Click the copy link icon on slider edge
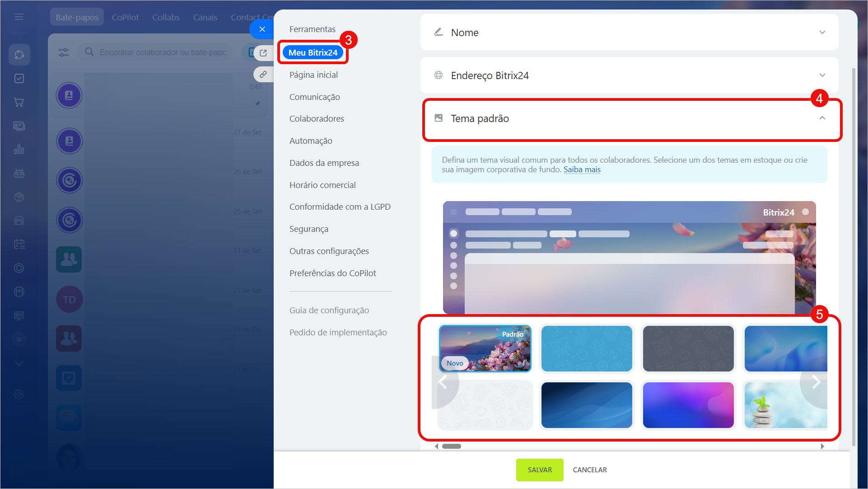This screenshot has width=868, height=489. click(263, 74)
